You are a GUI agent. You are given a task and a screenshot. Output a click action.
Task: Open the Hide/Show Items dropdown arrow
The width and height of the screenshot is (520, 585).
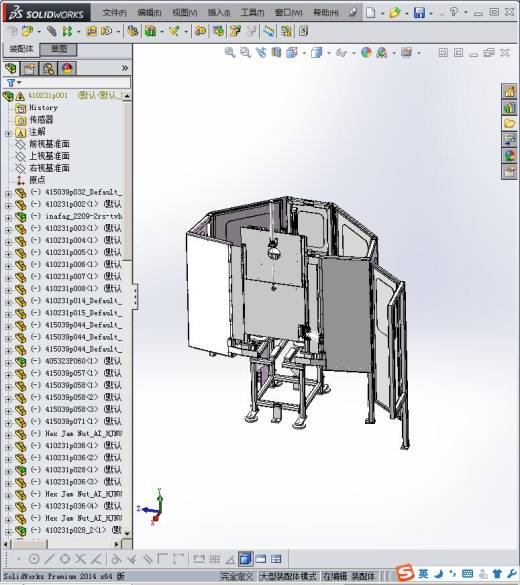[354, 53]
